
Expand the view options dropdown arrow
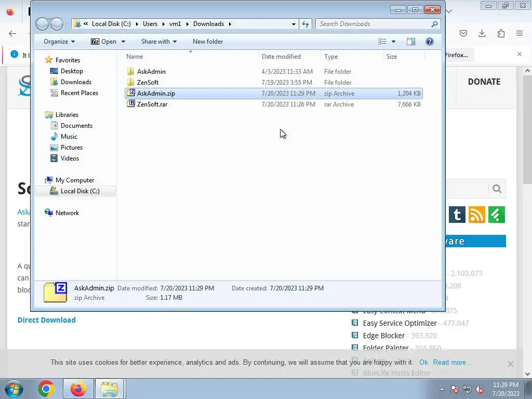(394, 42)
